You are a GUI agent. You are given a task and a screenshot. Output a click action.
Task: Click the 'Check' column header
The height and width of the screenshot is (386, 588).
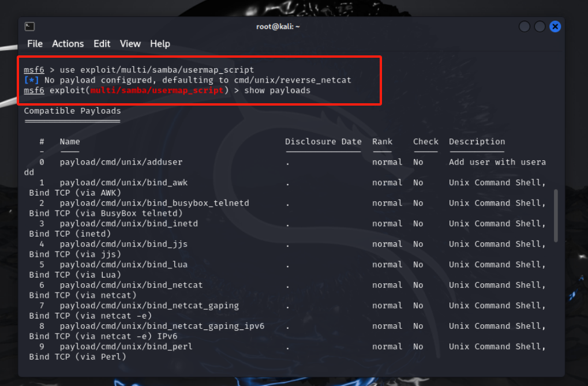(x=426, y=142)
